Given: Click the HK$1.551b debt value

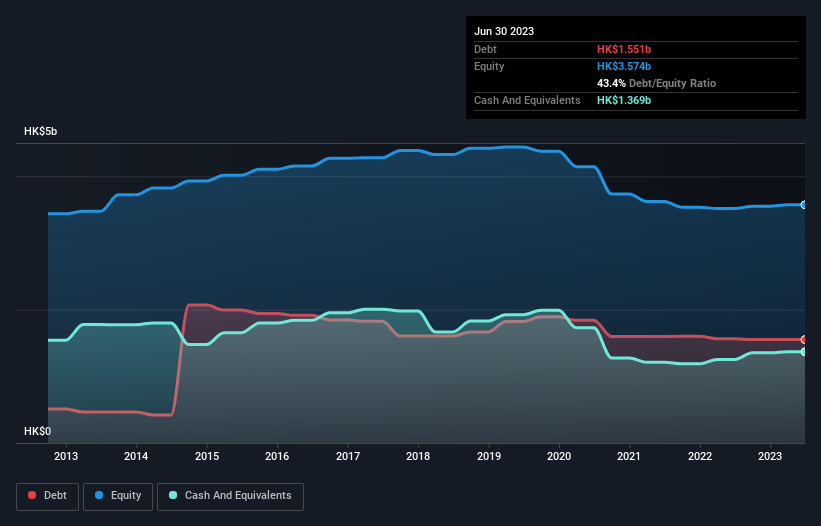Looking at the screenshot, I should tap(624, 49).
